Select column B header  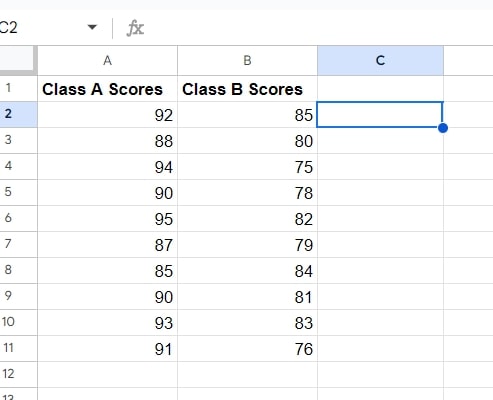pyautogui.click(x=247, y=61)
